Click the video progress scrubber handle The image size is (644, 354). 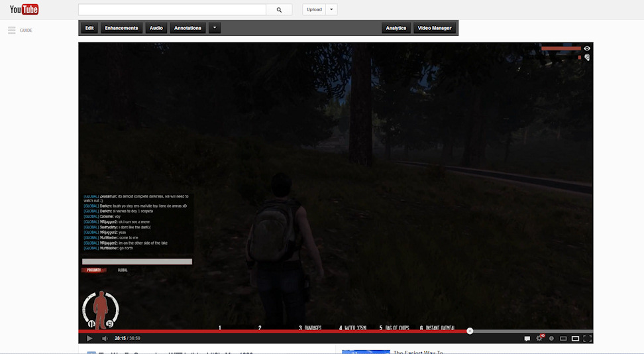(x=470, y=331)
